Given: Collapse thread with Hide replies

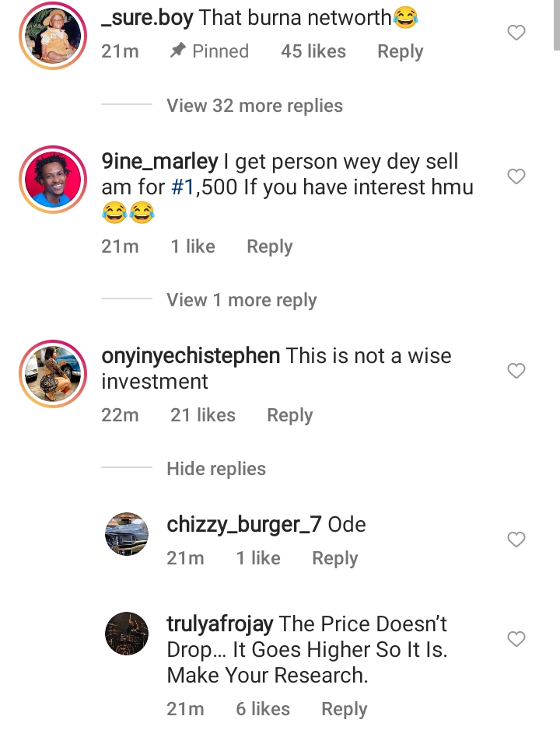Looking at the screenshot, I should tap(216, 469).
